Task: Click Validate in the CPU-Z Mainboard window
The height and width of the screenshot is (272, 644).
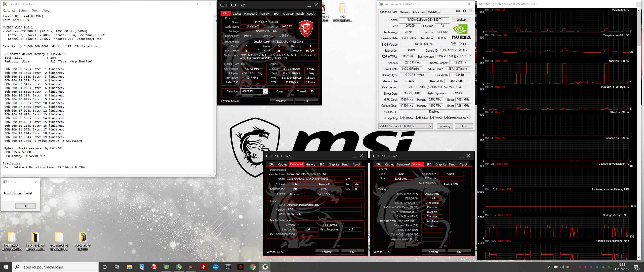Action: [x=327, y=252]
